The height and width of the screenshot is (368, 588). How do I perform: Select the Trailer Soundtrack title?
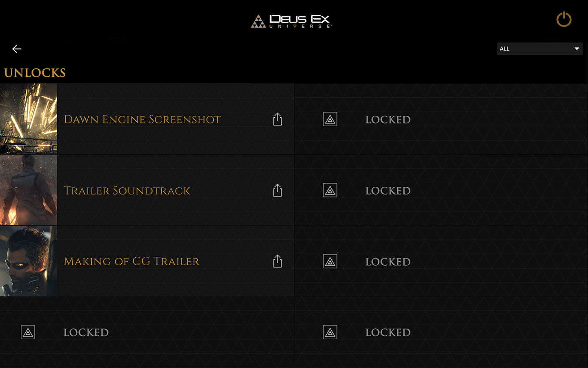click(127, 191)
